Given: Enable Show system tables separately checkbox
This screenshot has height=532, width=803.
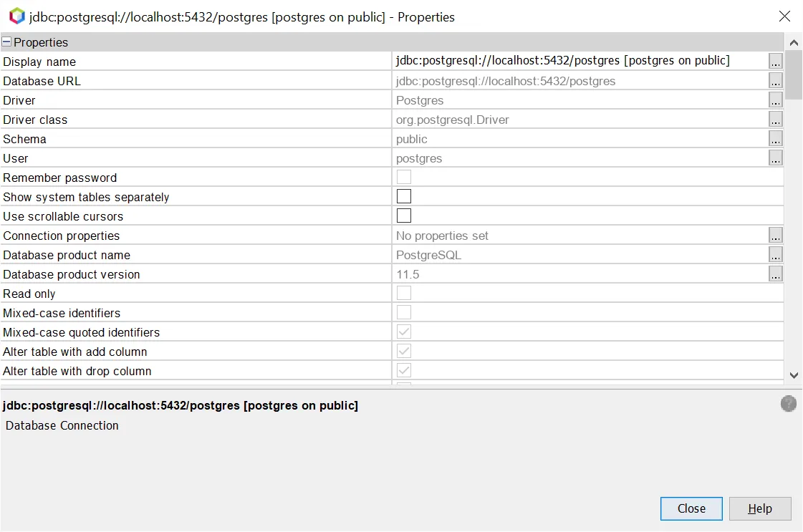Looking at the screenshot, I should click(x=404, y=196).
